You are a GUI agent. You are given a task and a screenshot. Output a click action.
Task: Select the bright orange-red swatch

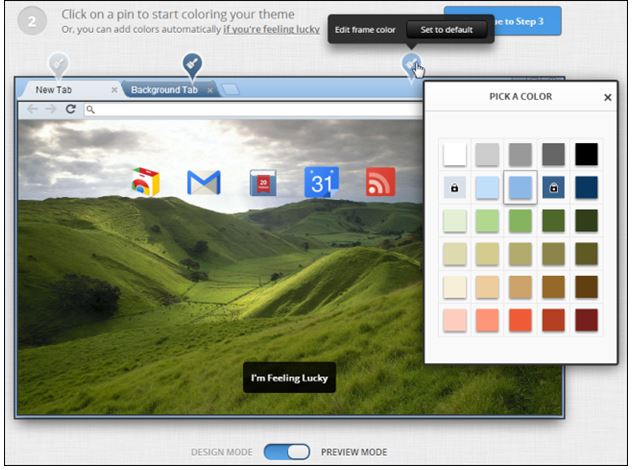(x=520, y=320)
